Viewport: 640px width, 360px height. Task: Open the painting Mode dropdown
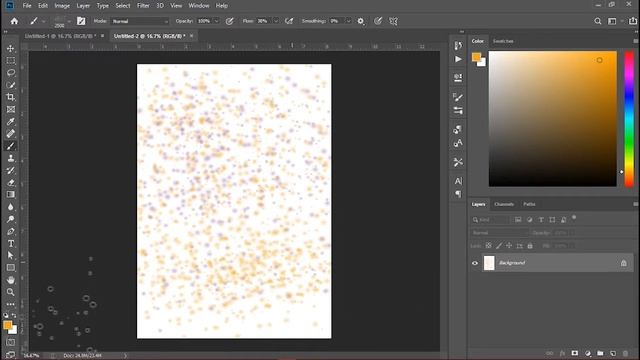(140, 21)
